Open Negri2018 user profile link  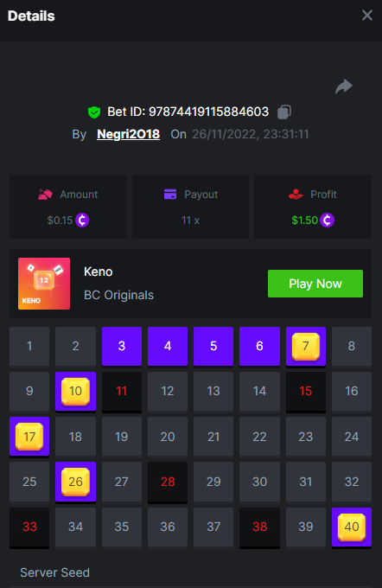pos(128,134)
